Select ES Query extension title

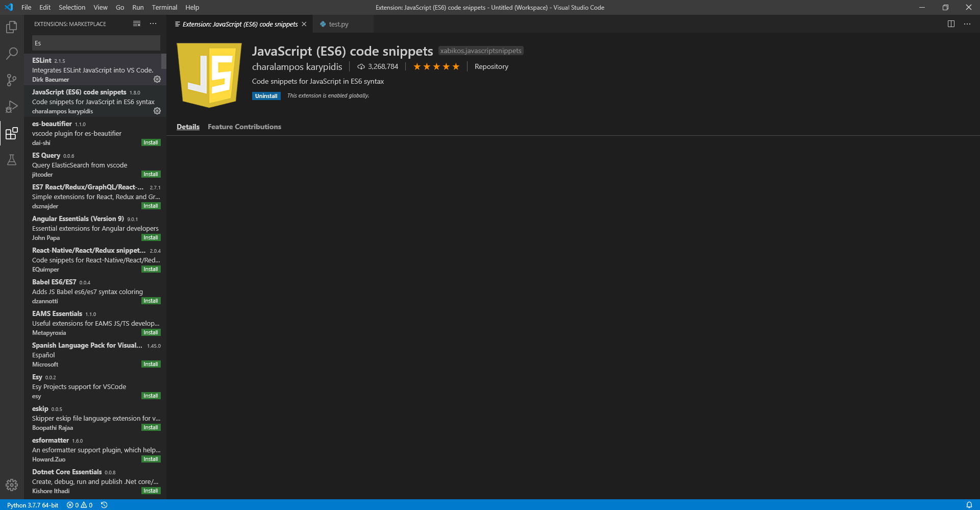click(46, 155)
